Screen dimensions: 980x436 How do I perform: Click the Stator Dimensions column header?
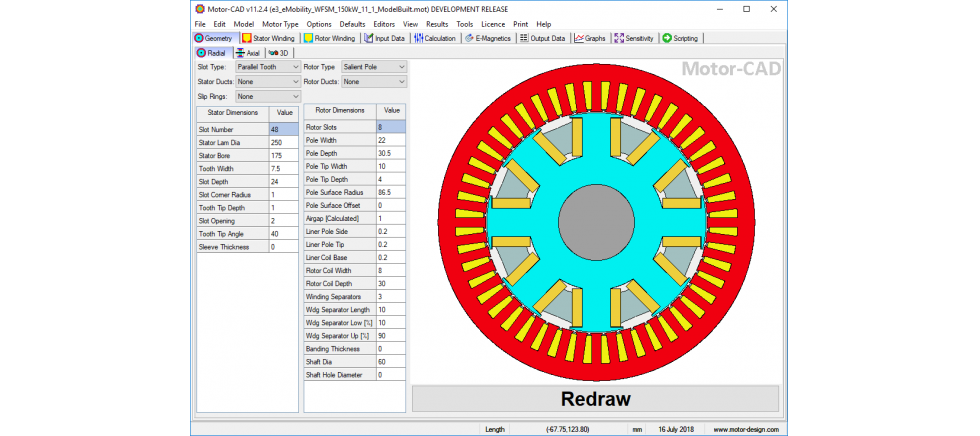(x=232, y=113)
